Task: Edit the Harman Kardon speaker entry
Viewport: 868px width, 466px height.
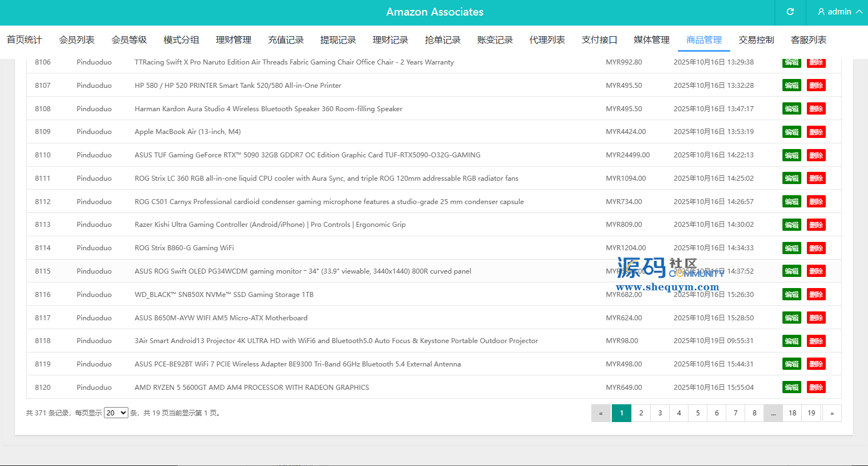Action: coord(791,109)
